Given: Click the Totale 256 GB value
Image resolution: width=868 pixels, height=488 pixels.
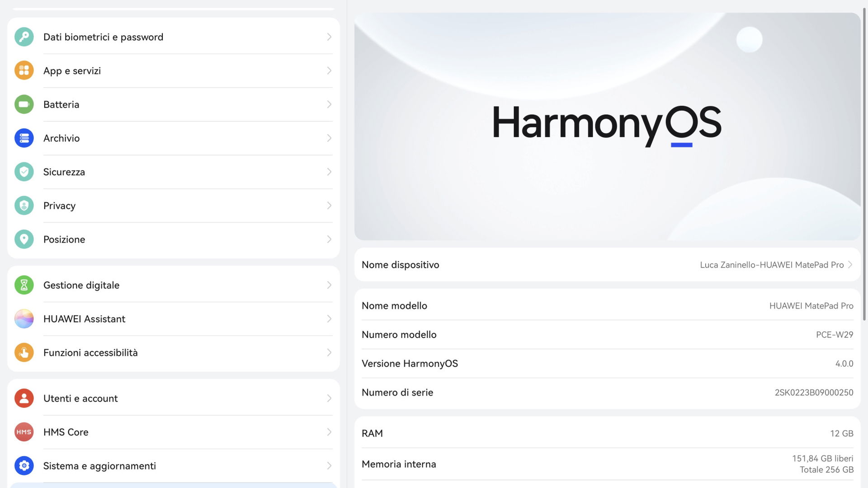Looking at the screenshot, I should point(826,470).
